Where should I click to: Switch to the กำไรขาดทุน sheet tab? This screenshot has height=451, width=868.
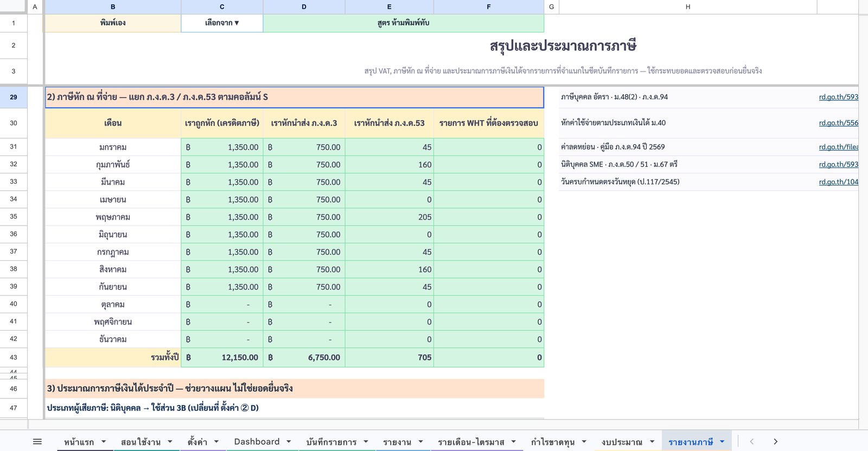pos(553,442)
